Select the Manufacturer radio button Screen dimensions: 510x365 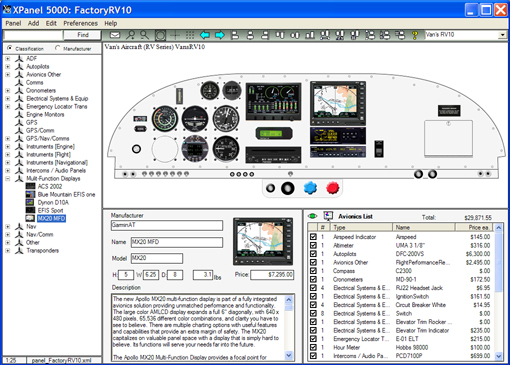pyautogui.click(x=58, y=48)
